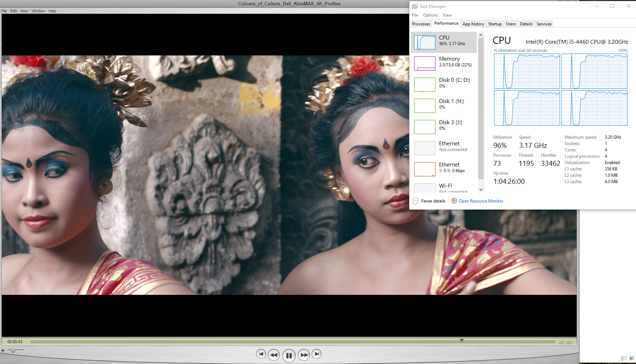Click the up time value 1:04:26:00
The width and height of the screenshot is (636, 364).
point(509,181)
